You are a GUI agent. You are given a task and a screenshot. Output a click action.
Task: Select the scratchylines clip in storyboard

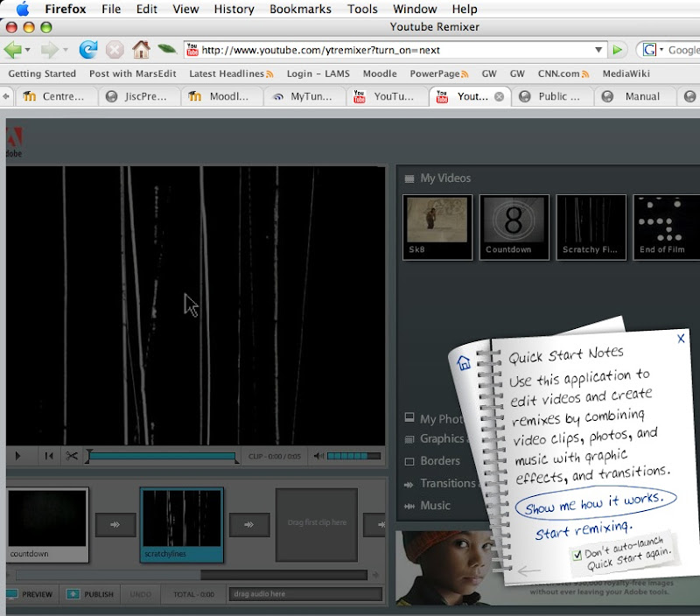tap(182, 524)
